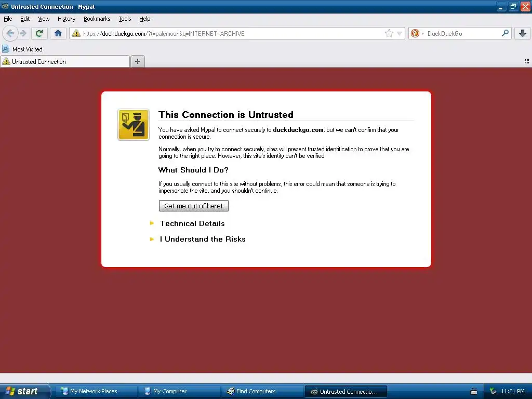The width and height of the screenshot is (532, 399).
Task: Open the Help menu
Action: [x=144, y=19]
